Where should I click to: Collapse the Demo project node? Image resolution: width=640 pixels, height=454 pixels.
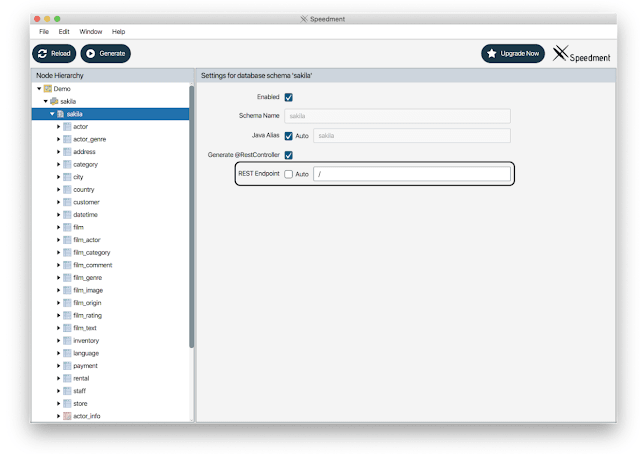(39, 89)
